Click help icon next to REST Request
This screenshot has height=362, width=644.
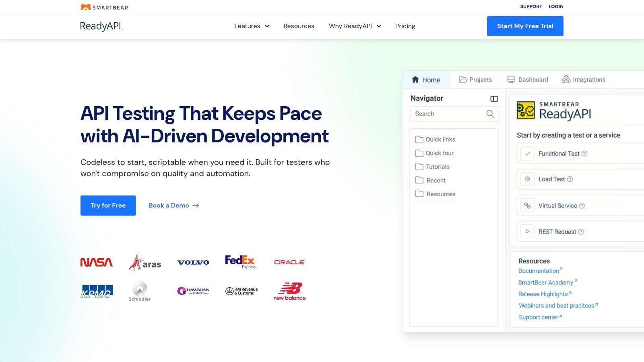click(581, 232)
